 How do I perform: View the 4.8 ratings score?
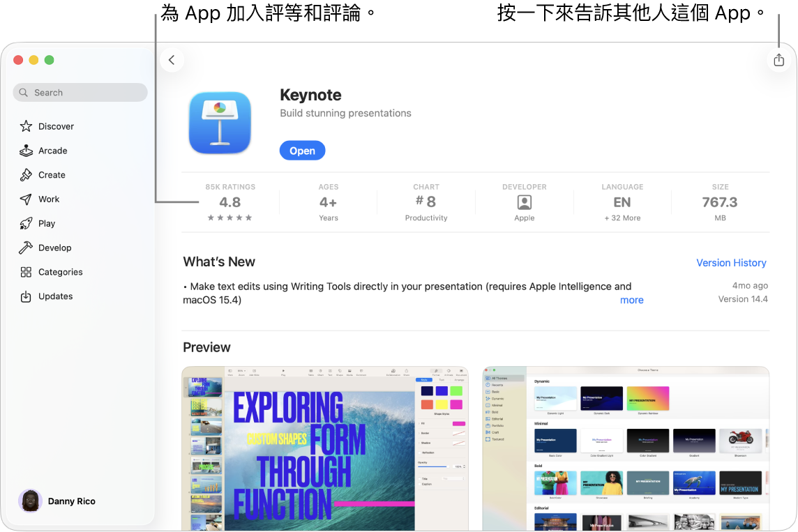pyautogui.click(x=230, y=202)
